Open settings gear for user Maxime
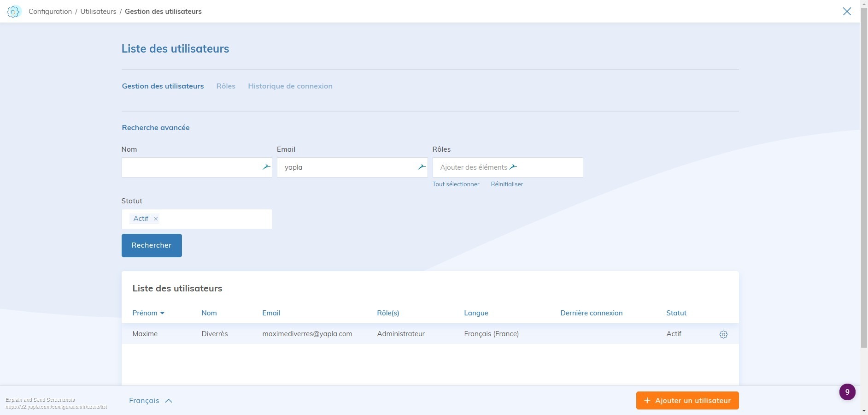Viewport: 868px width, 415px height. coord(723,334)
